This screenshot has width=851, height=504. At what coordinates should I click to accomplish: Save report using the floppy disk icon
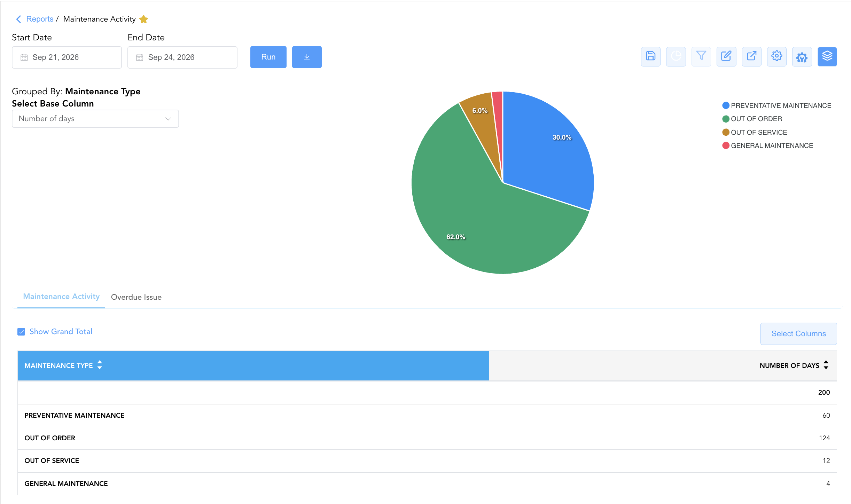point(650,56)
